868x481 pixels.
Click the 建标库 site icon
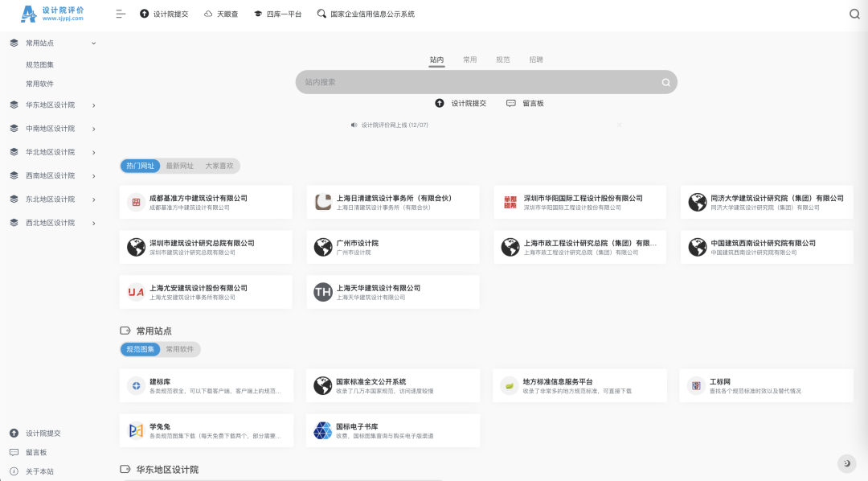pos(136,386)
